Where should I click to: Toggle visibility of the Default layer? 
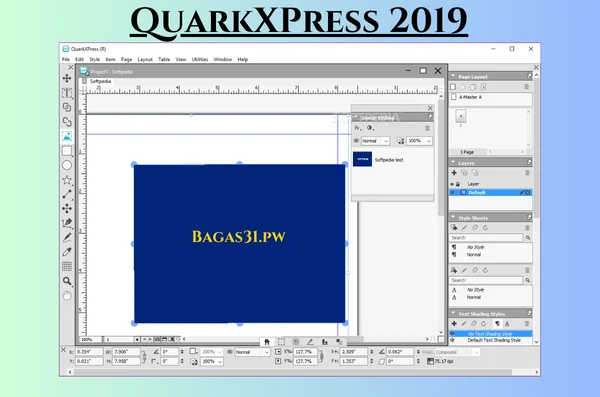point(452,193)
